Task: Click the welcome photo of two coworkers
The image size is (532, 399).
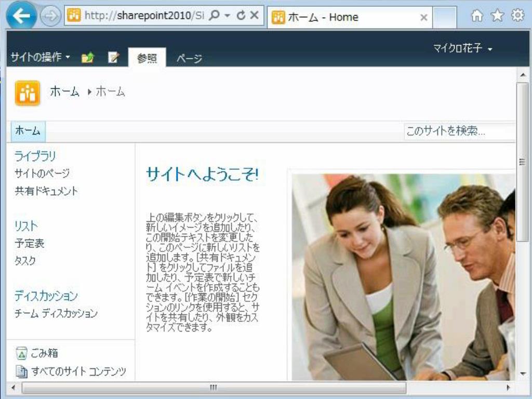Action: pos(403,277)
